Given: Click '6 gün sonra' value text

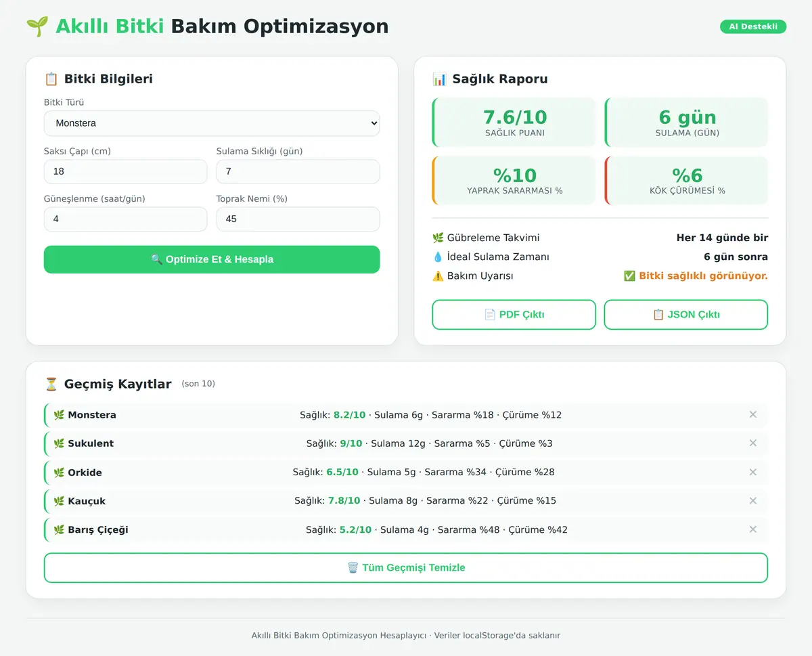Looking at the screenshot, I should [736, 257].
